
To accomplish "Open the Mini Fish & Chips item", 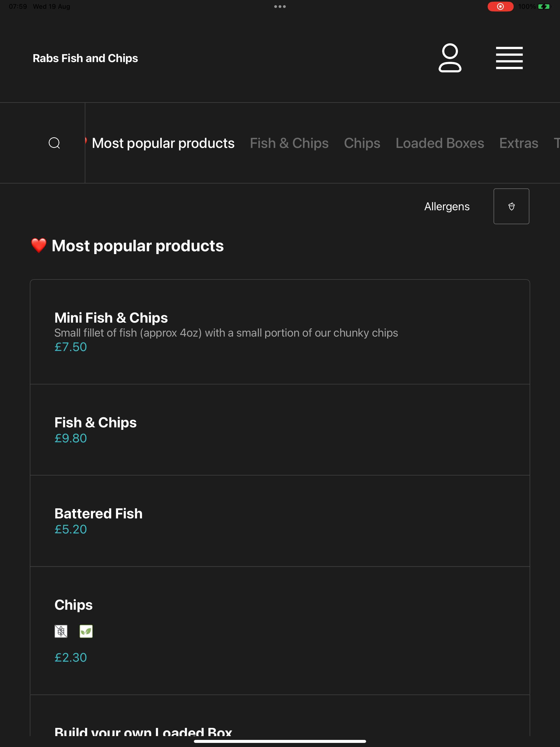I will click(x=280, y=332).
